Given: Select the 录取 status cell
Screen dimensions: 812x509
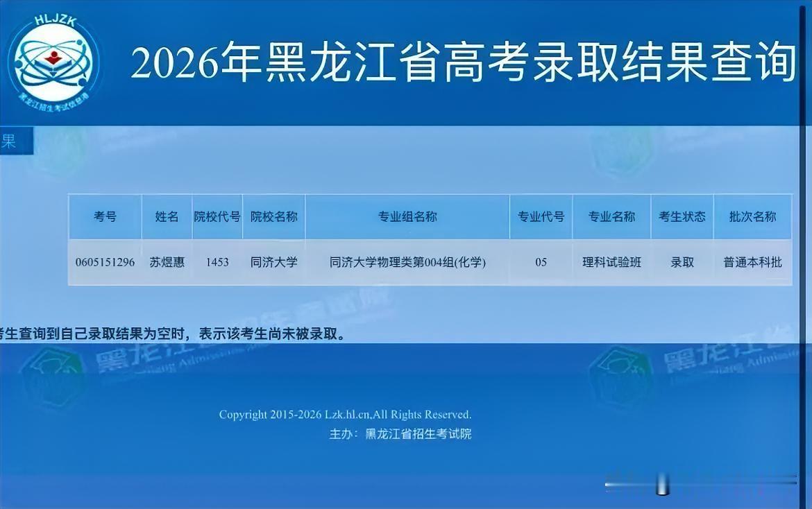Looking at the screenshot, I should point(682,262).
